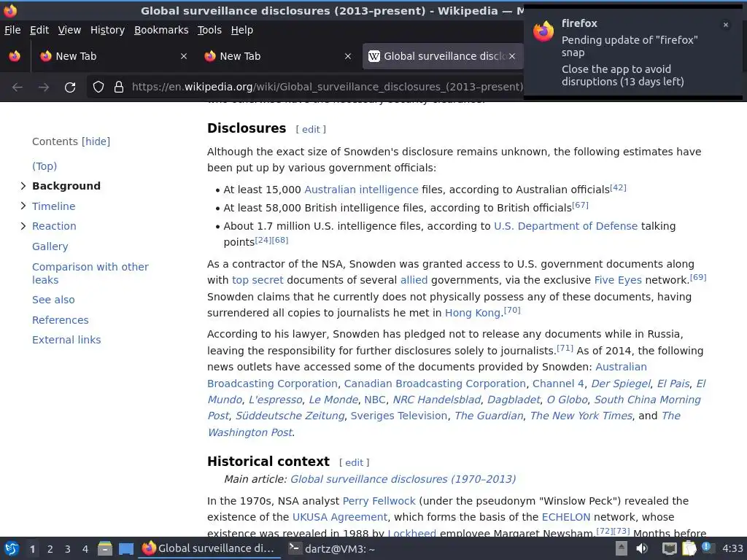Open the top secret link
This screenshot has height=560, width=747.
coord(258,280)
